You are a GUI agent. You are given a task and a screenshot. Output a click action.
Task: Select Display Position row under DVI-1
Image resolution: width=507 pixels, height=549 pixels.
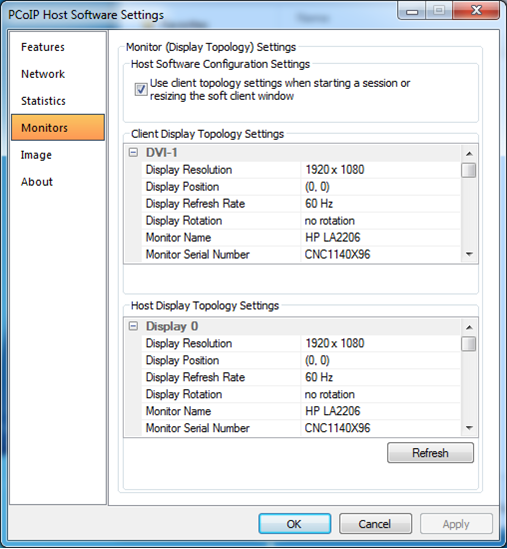click(301, 187)
